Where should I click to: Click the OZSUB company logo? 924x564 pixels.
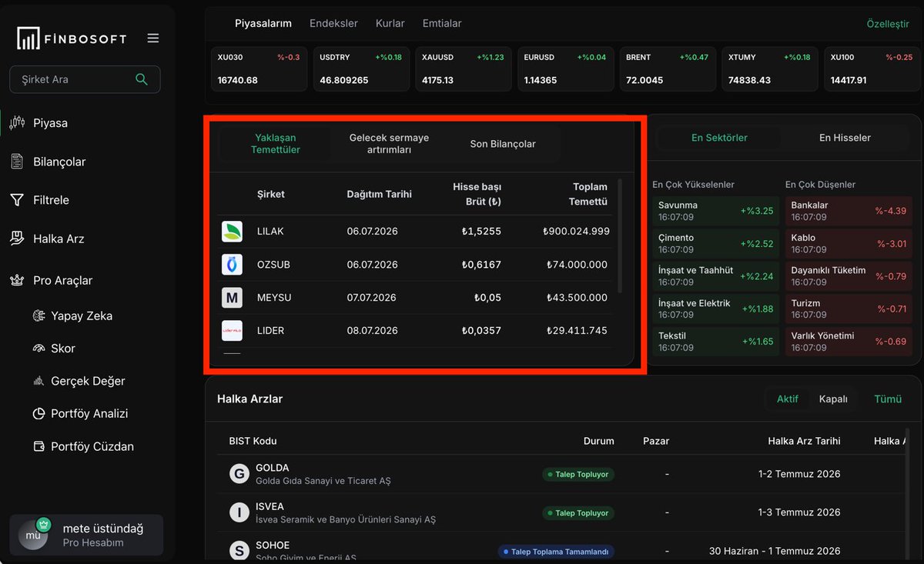(232, 265)
